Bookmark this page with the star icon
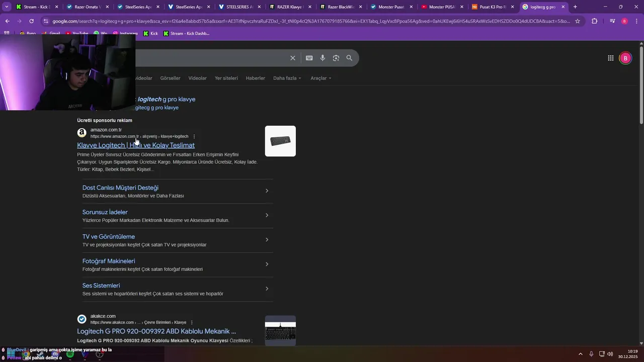Viewport: 644px width, 362px height. (578, 21)
